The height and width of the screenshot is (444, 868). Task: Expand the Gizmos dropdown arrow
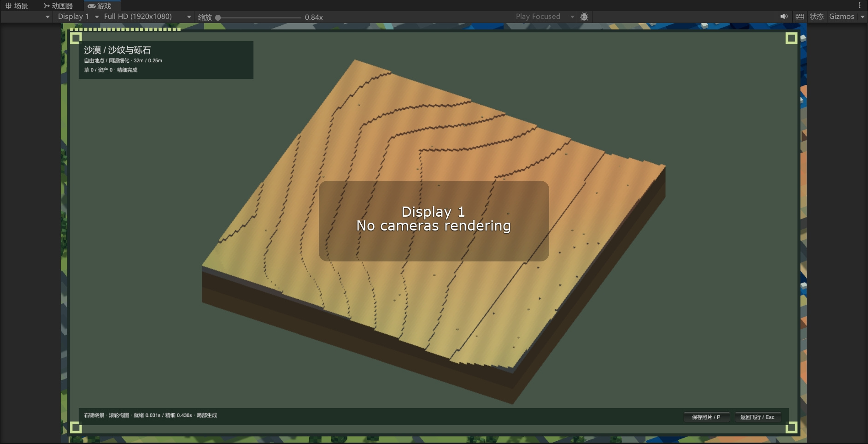[x=862, y=17]
